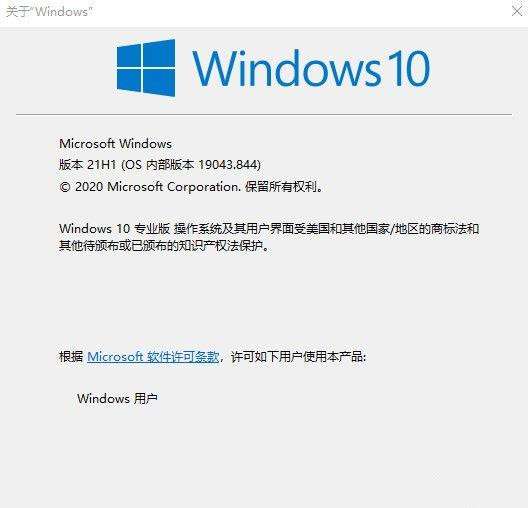
Task: Click the empty title bar area
Action: [300, 12]
